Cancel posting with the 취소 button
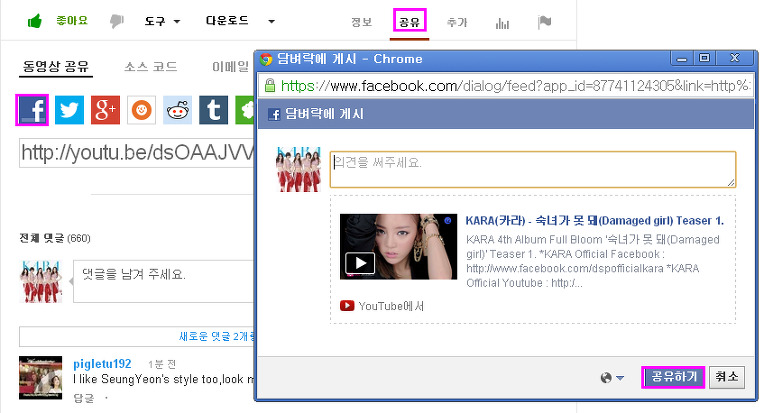The image size is (764, 413). [x=727, y=377]
